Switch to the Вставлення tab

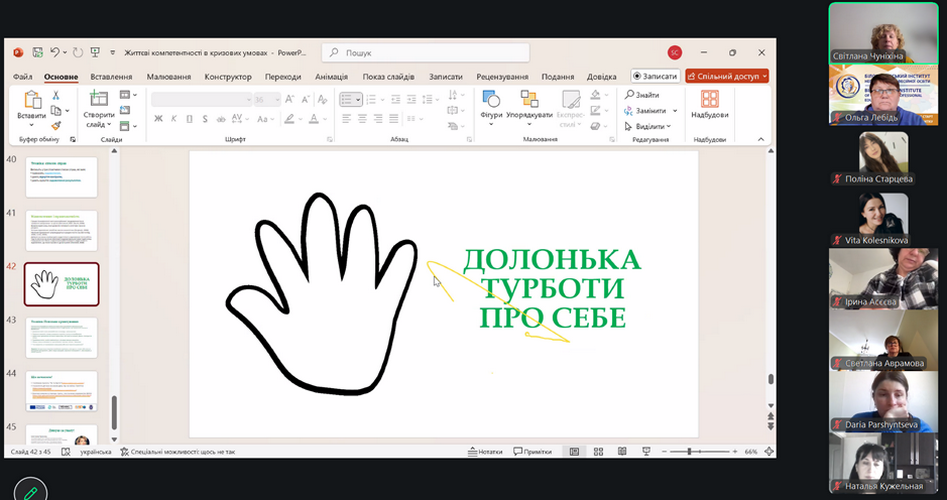click(111, 77)
